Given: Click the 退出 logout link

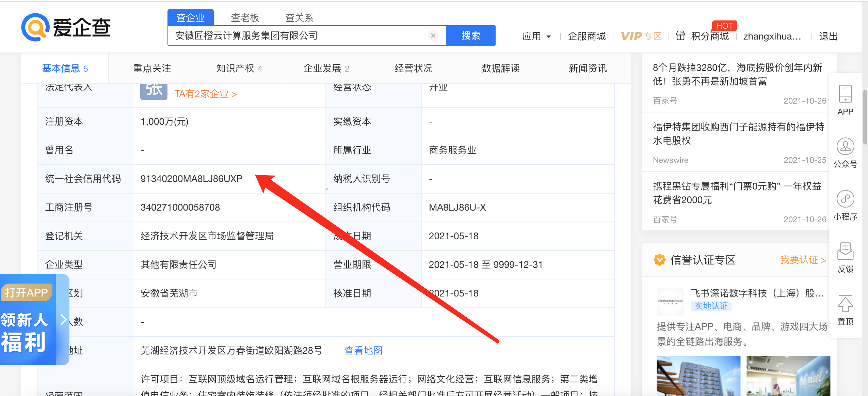Looking at the screenshot, I should point(828,36).
